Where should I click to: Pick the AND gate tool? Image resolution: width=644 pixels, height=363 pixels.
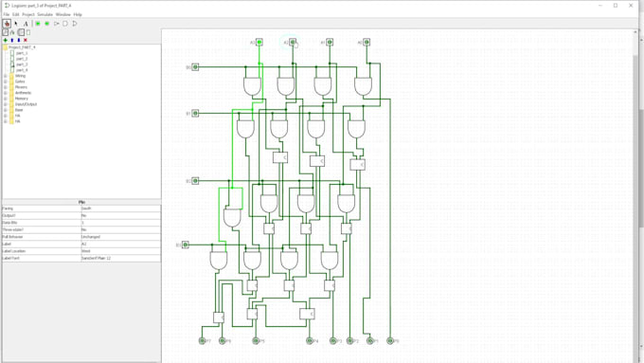pos(65,24)
